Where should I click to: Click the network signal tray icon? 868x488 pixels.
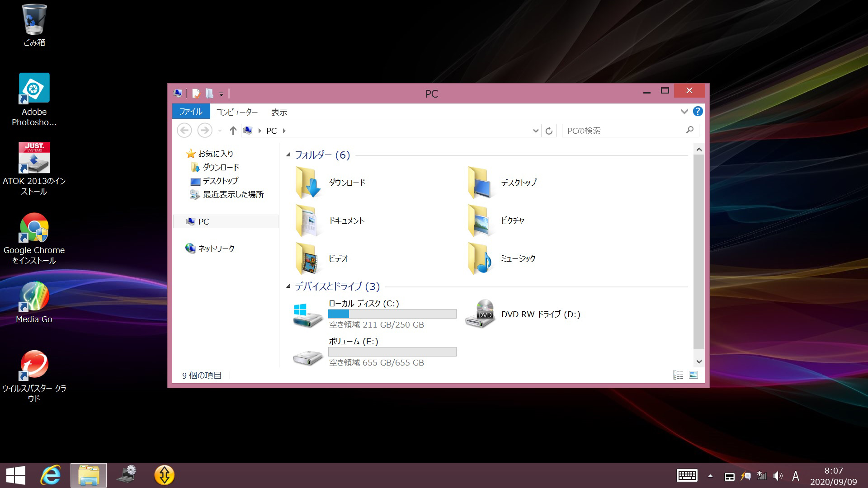pyautogui.click(x=762, y=476)
